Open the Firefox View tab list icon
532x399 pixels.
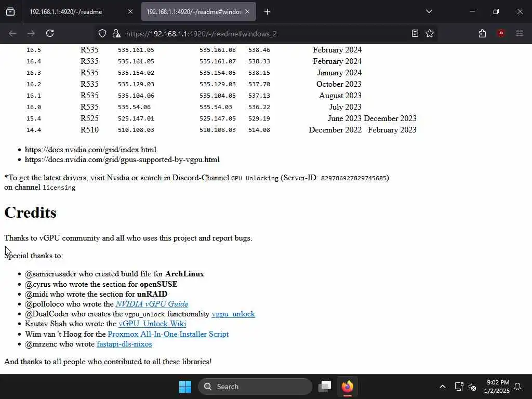coord(10,11)
